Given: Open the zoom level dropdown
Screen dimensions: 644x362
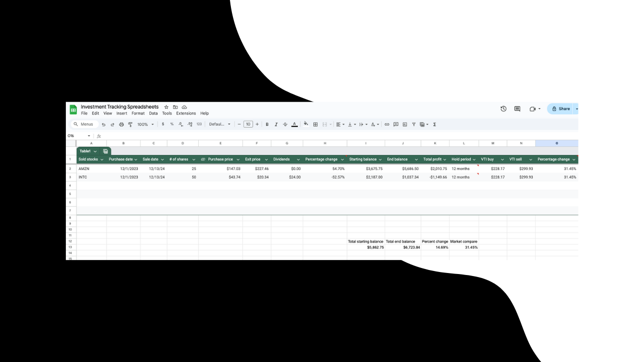Looking at the screenshot, I should 144,124.
